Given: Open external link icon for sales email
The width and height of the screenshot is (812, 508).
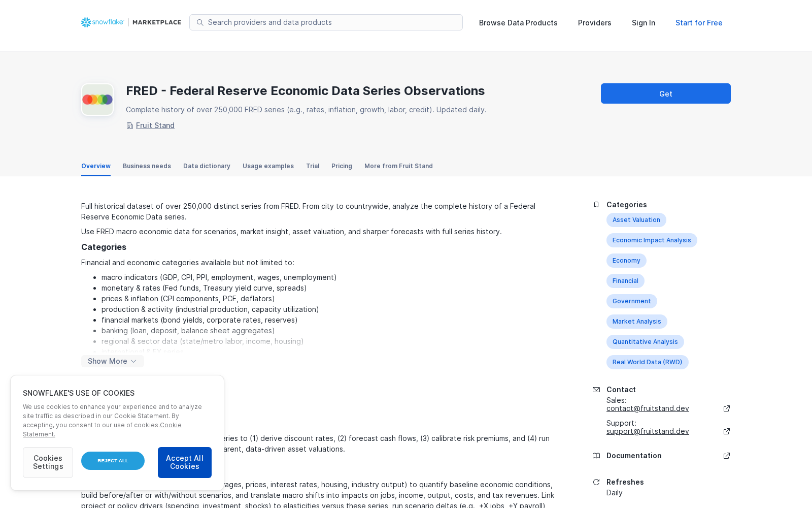Looking at the screenshot, I should pyautogui.click(x=727, y=408).
